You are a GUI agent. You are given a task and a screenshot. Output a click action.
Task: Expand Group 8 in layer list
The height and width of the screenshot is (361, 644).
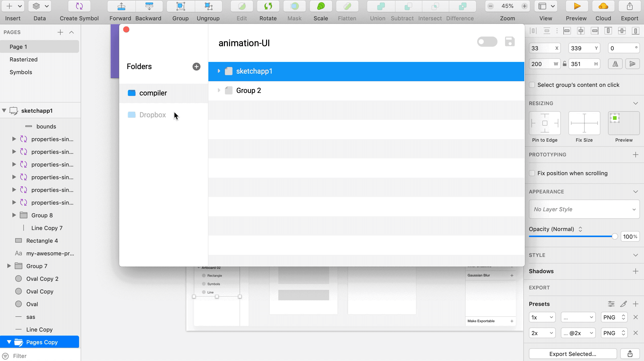point(14,215)
